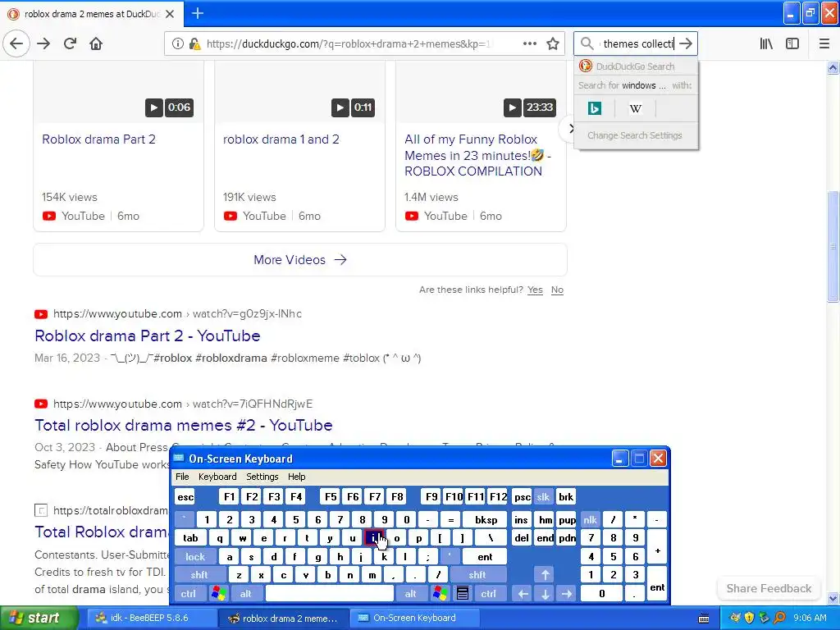Viewport: 840px width, 630px height.
Task: Open the Firefox hamburger menu
Action: [x=824, y=43]
